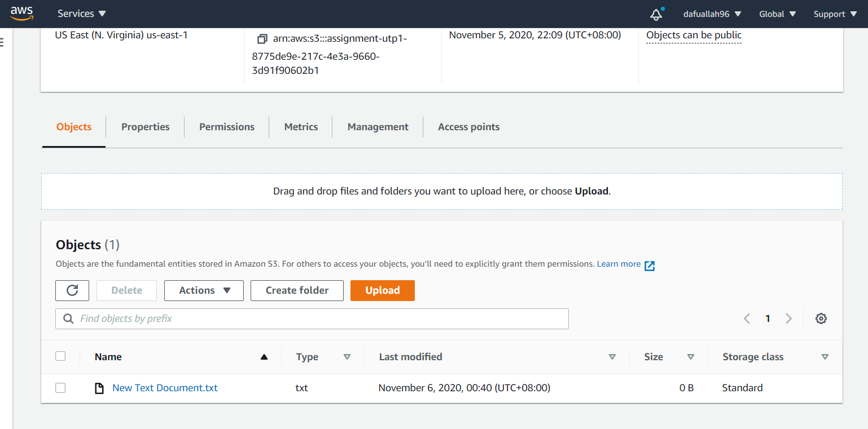Click page number 1 in pagination
868x429 pixels.
point(768,319)
